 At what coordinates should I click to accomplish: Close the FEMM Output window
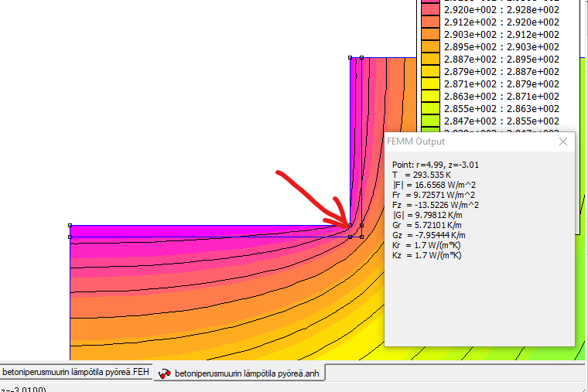click(x=563, y=141)
